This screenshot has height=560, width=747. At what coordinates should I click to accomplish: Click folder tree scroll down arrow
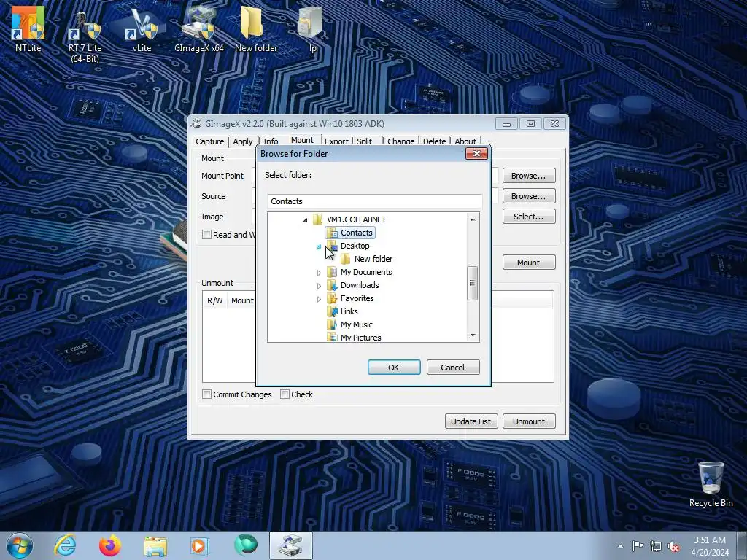(473, 335)
